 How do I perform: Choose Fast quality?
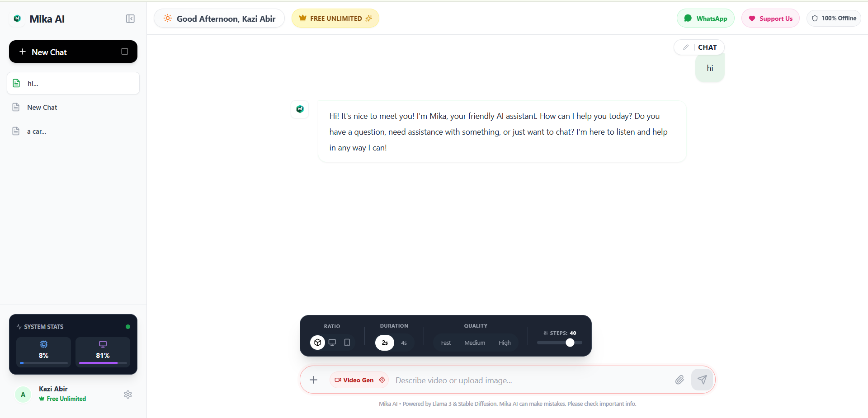[446, 343]
